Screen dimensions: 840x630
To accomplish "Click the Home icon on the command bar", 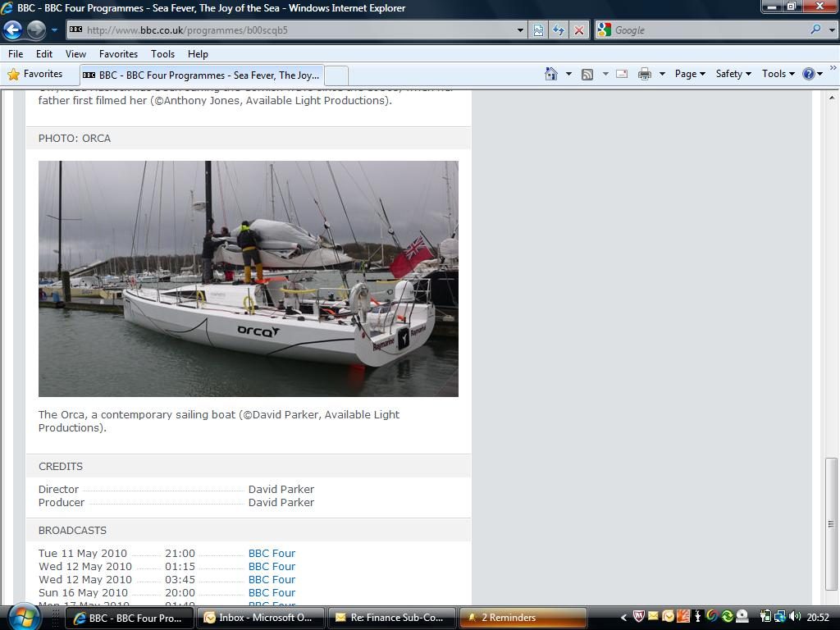I will click(550, 74).
